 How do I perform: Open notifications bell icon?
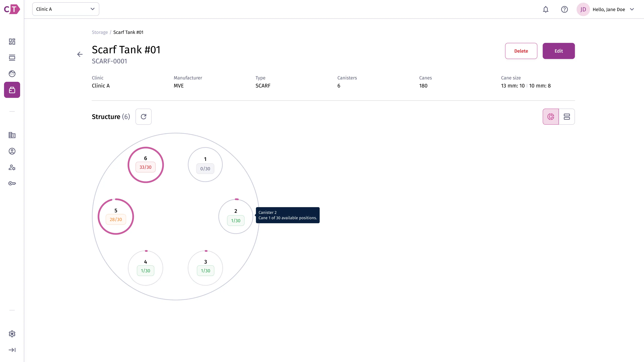pyautogui.click(x=546, y=10)
